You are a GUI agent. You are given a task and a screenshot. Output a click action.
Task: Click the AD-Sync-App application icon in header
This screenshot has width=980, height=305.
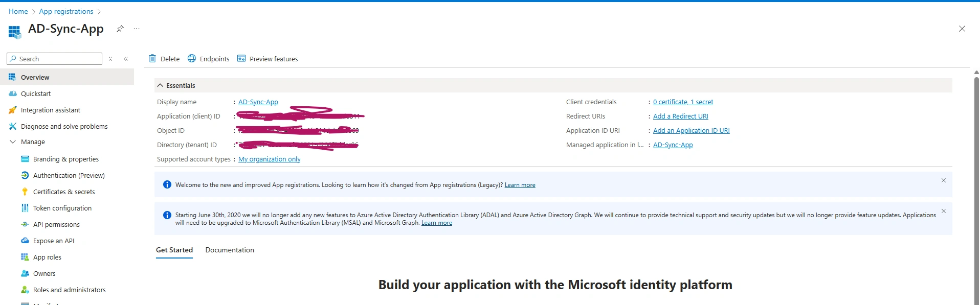(x=14, y=32)
